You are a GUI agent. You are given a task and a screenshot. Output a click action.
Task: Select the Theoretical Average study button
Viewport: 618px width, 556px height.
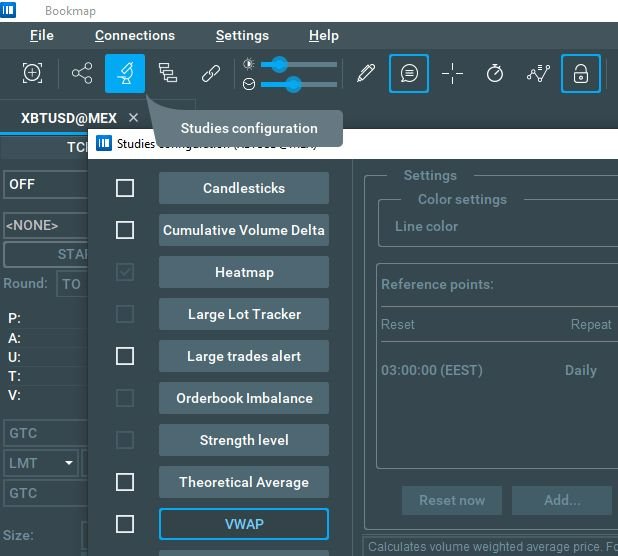click(243, 482)
